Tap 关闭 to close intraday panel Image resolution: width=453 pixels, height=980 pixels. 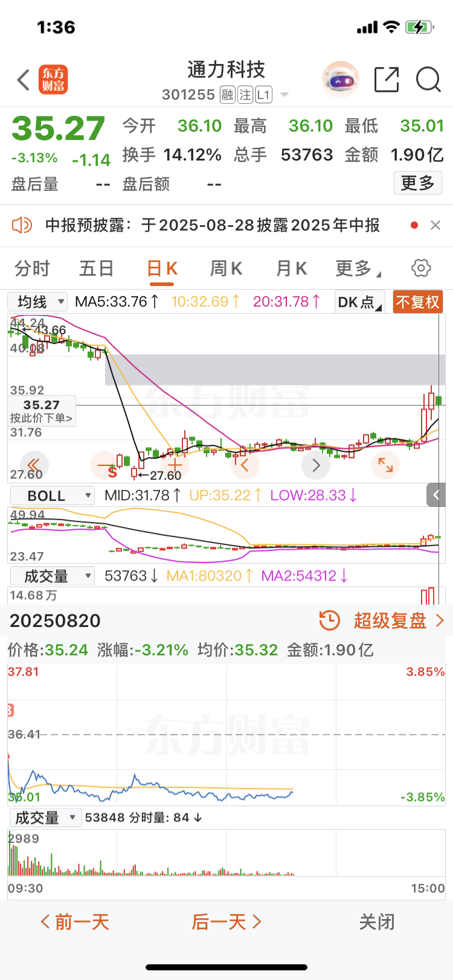pos(377,921)
